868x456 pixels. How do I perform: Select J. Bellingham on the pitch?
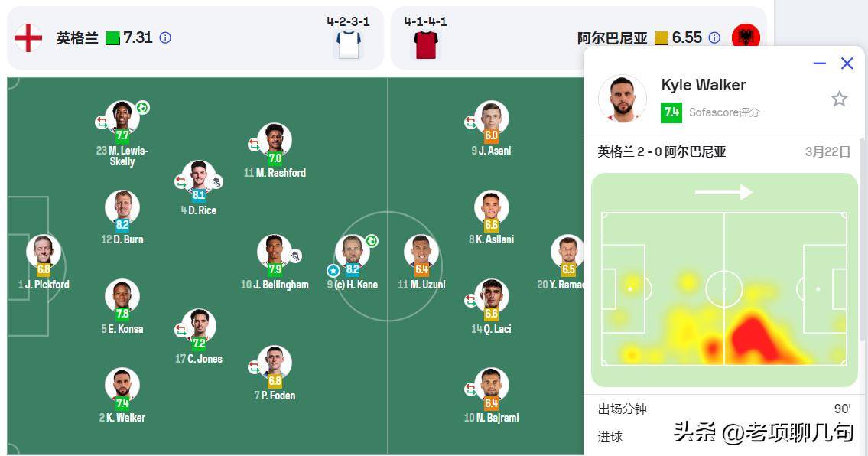click(274, 251)
